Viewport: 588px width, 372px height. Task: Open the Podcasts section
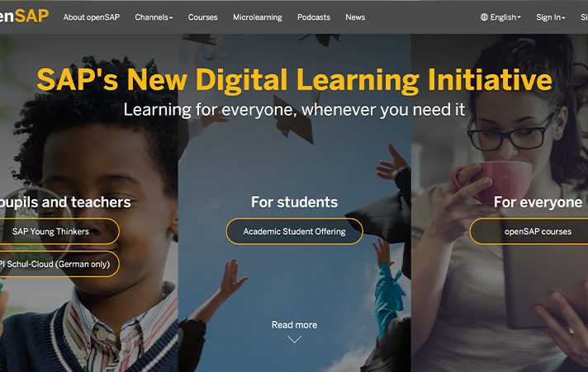coord(314,17)
